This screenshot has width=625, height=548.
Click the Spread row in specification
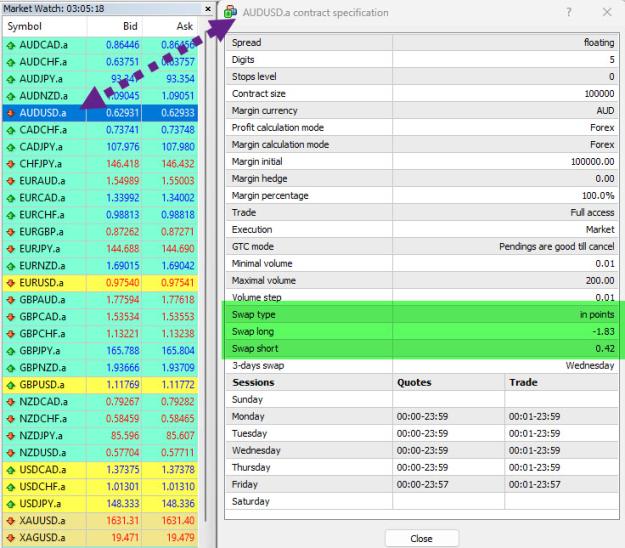tap(422, 42)
